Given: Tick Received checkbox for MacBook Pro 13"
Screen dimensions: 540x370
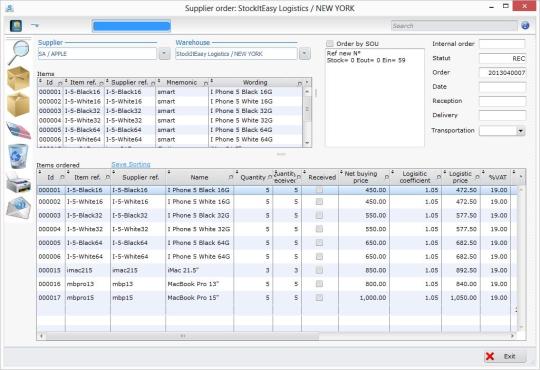Looking at the screenshot, I should 319,284.
